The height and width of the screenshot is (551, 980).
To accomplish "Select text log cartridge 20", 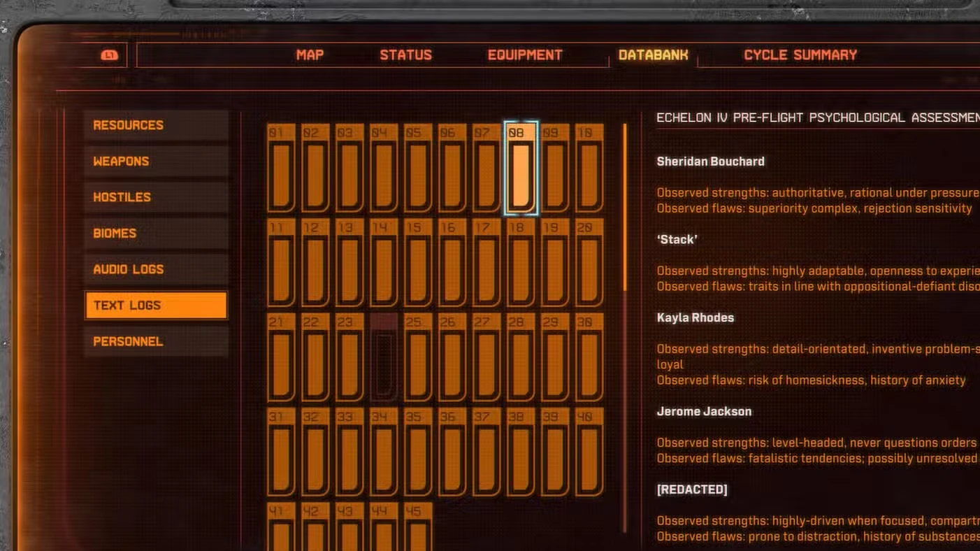I will (x=589, y=263).
